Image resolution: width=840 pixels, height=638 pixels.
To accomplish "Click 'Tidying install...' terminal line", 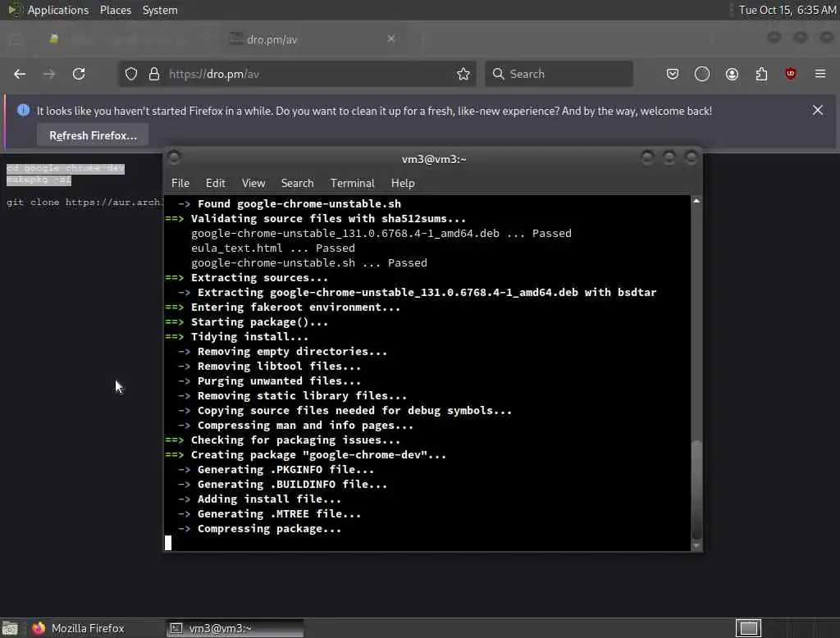I will [249, 336].
